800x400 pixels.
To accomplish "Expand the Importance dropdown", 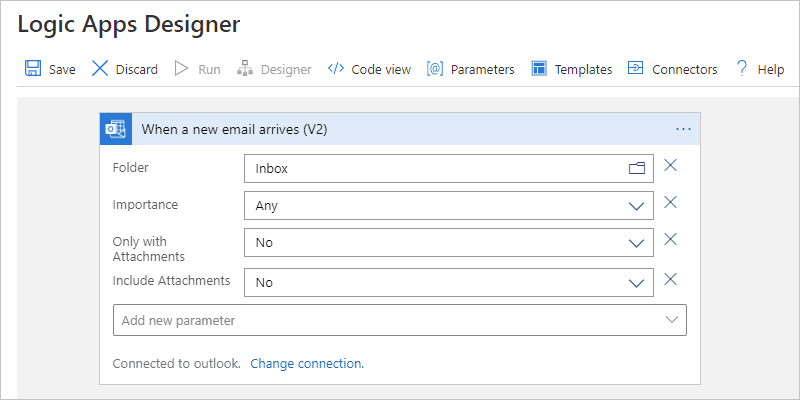I will (636, 206).
